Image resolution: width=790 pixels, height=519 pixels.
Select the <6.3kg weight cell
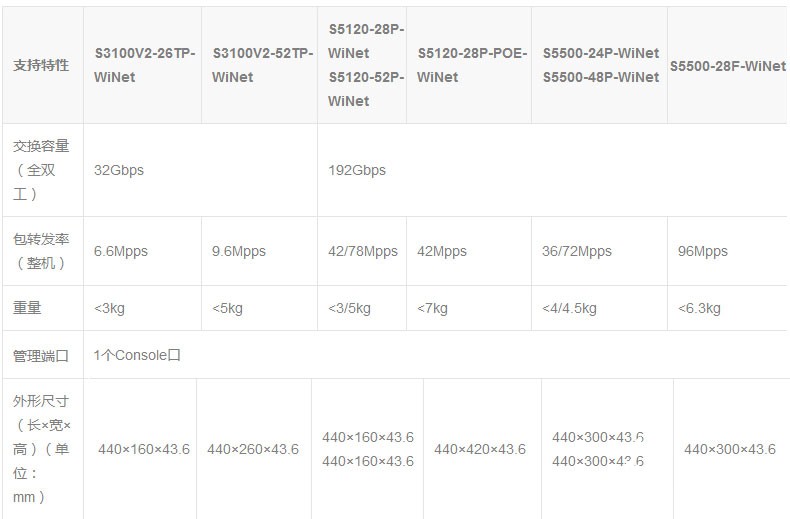[699, 308]
